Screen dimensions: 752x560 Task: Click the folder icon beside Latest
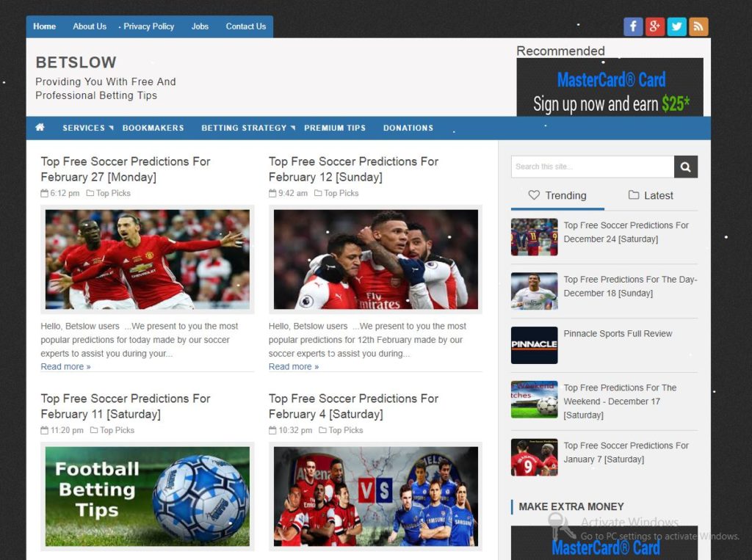pyautogui.click(x=634, y=194)
